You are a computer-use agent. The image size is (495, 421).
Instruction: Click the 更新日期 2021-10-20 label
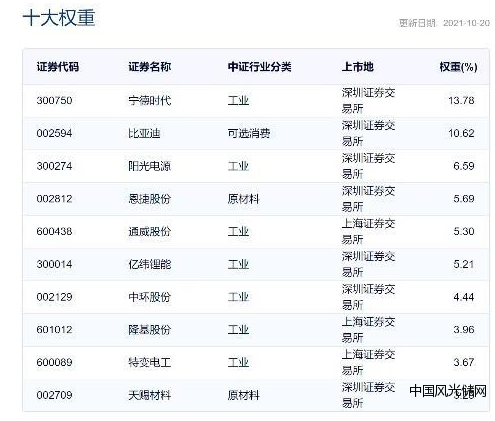pos(444,23)
